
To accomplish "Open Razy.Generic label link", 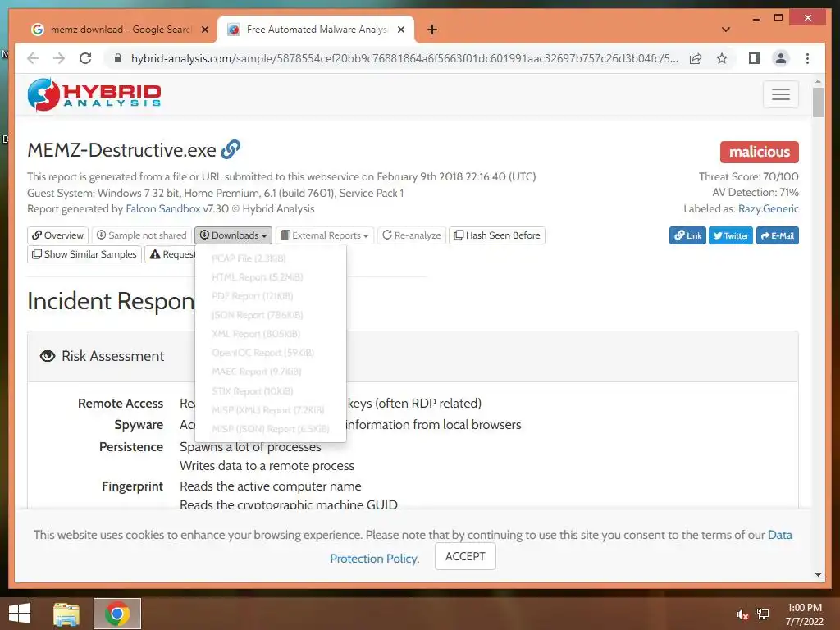I will (x=768, y=209).
